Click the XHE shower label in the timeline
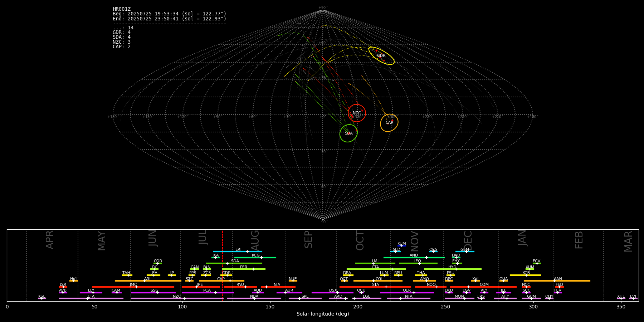The height and width of the screenshot is (322, 644). coord(621,297)
